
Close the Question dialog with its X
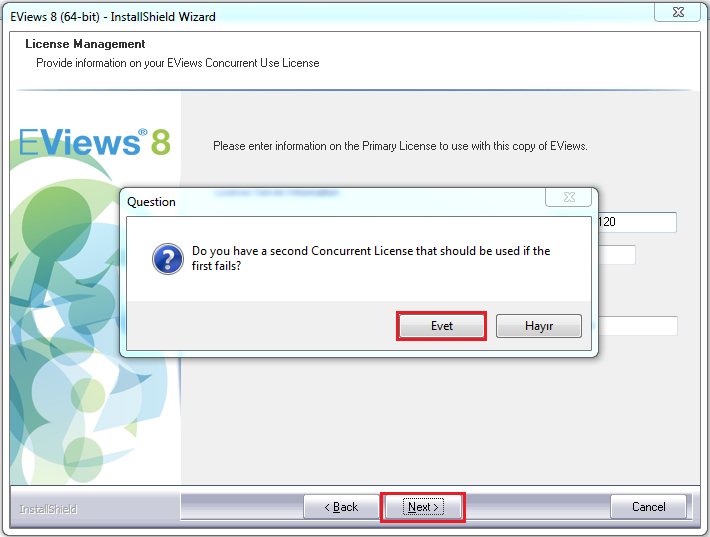click(x=569, y=197)
